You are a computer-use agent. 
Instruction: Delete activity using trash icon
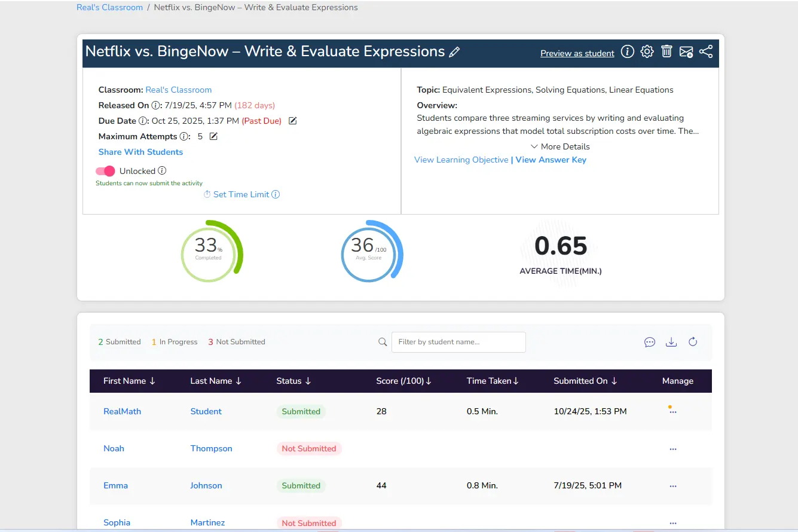(x=666, y=52)
